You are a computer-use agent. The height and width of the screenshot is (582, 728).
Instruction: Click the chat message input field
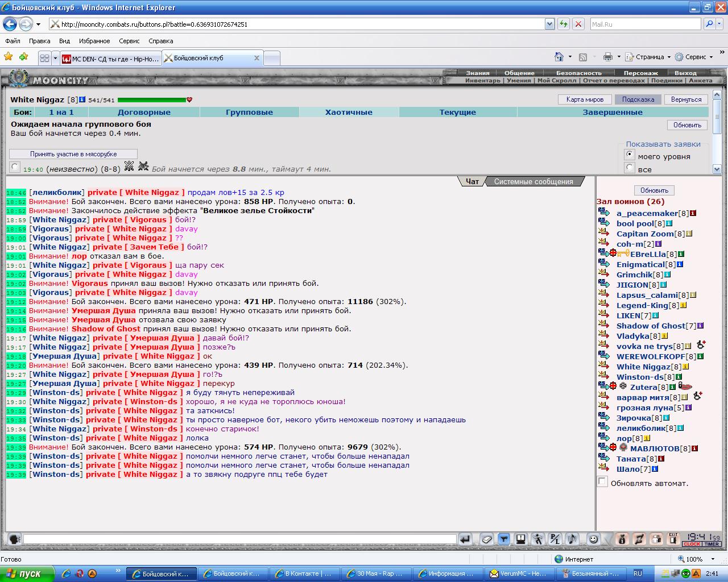click(x=239, y=539)
